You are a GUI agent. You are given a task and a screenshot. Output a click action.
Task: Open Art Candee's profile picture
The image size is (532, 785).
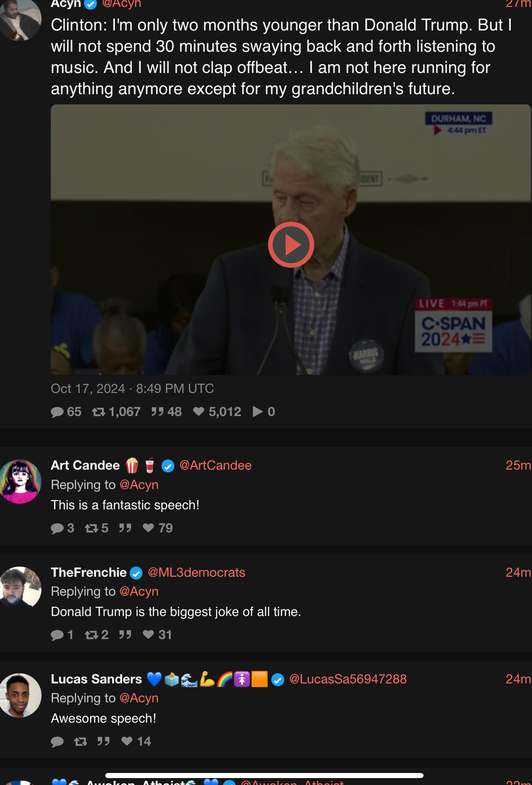pos(20,482)
